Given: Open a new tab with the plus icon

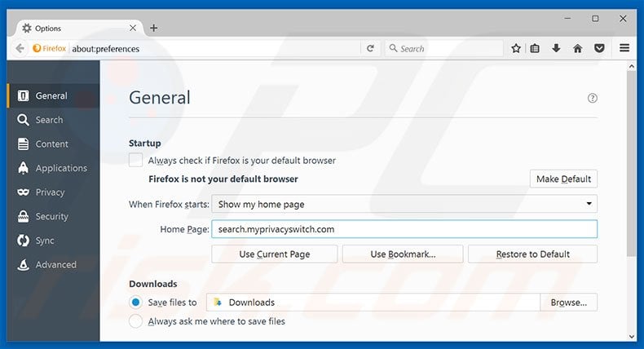Looking at the screenshot, I should [153, 28].
